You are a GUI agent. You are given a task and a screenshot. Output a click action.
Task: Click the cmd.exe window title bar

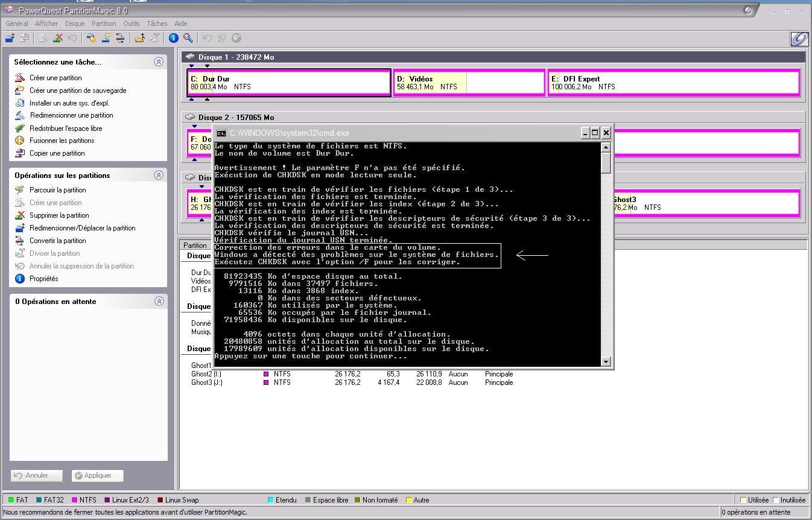point(398,133)
